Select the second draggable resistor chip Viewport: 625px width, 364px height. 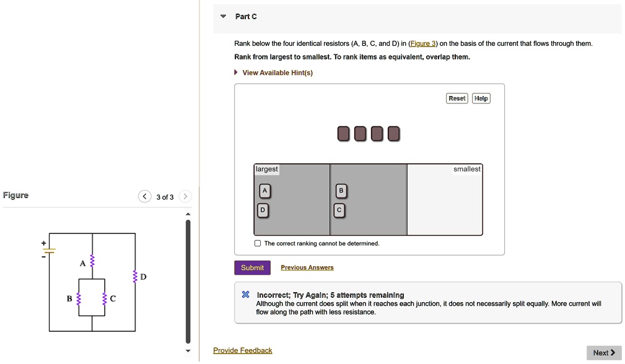point(359,133)
